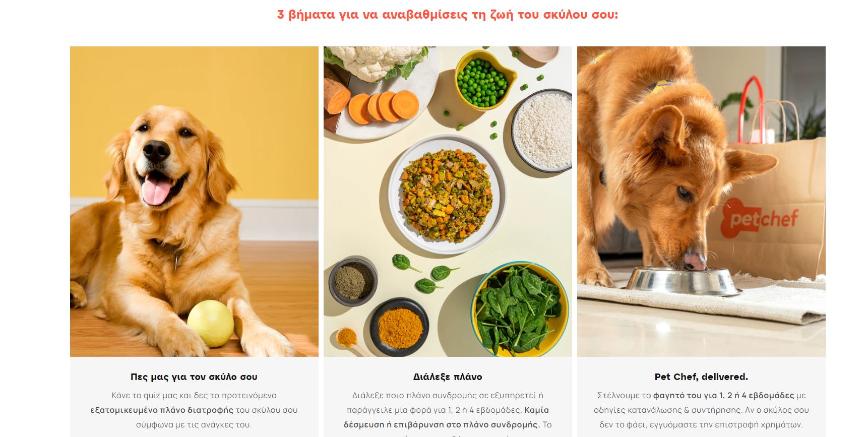Click the bowl of white rice

[x=542, y=131]
